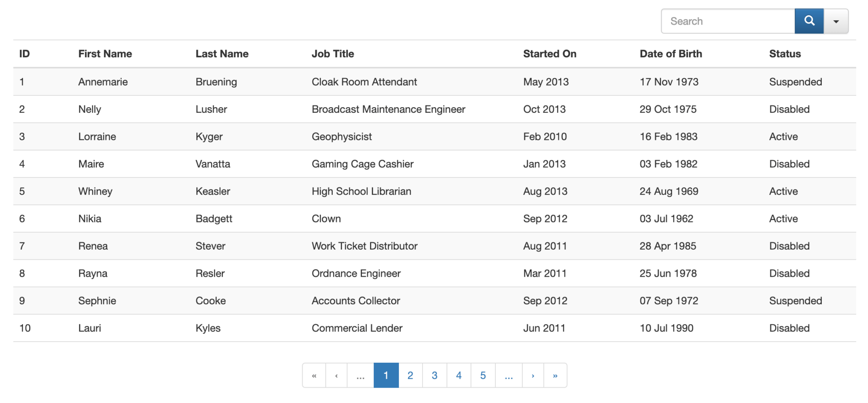Click the single-left pagination chevron

pos(336,375)
